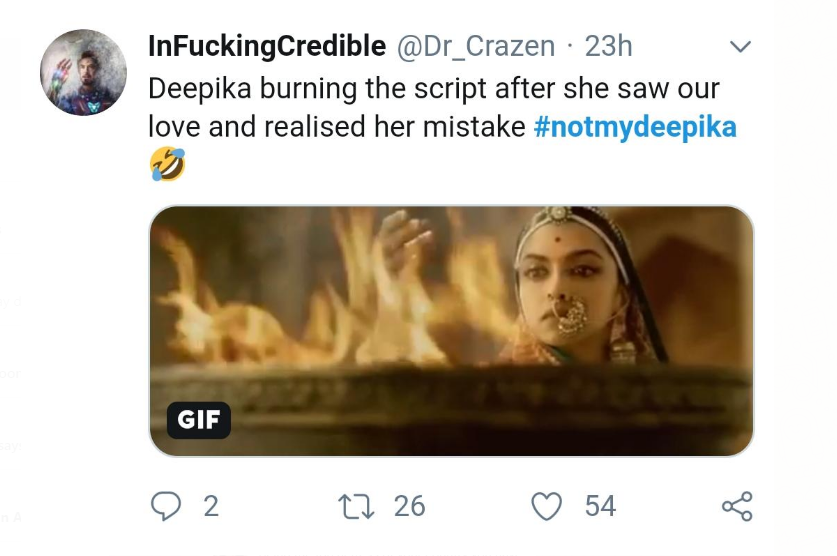Open the #notmydeepika hashtag

636,127
